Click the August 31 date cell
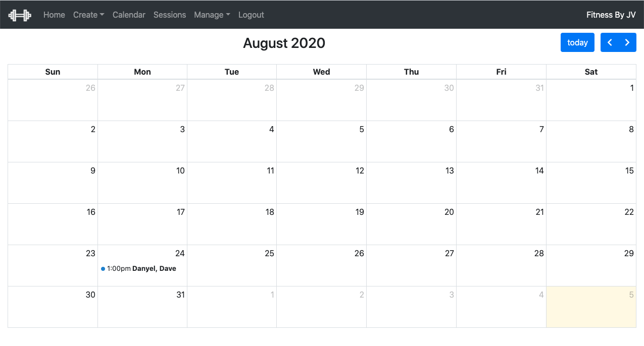This screenshot has height=346, width=644. point(142,307)
